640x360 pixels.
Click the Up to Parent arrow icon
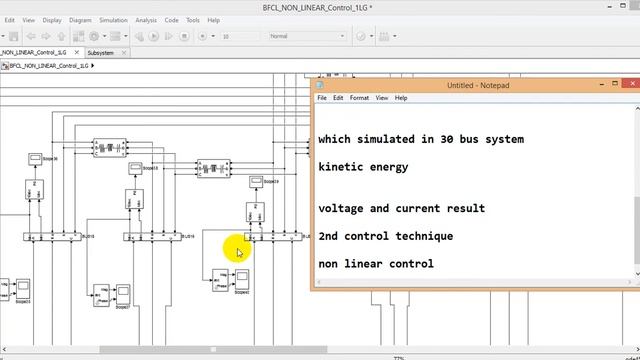pos(61,36)
